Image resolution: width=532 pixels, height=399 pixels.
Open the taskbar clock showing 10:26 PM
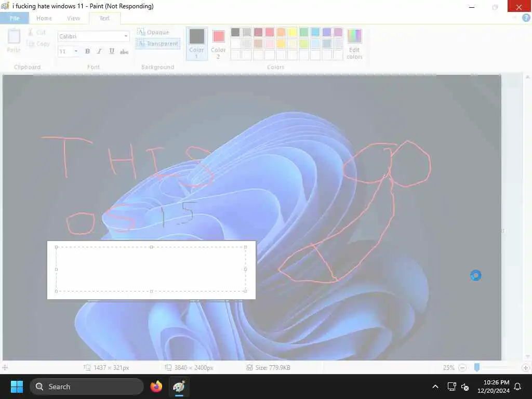coord(494,387)
